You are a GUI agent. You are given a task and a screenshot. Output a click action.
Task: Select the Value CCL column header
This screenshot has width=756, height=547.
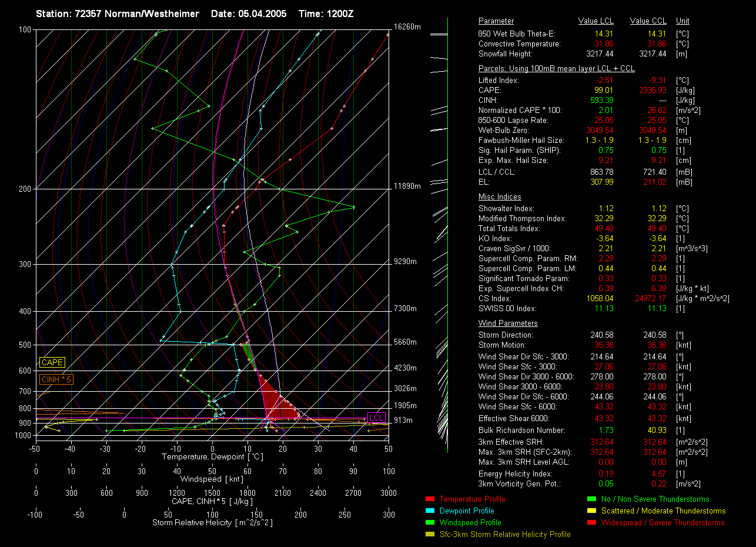[648, 21]
